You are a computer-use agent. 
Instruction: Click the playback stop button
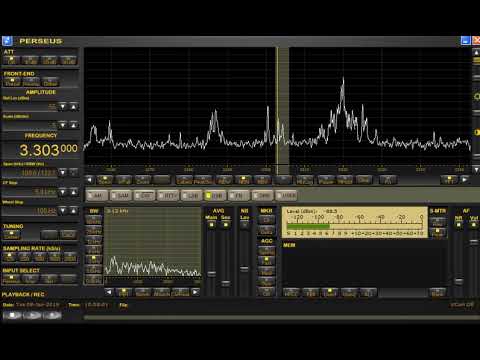(x=12, y=315)
